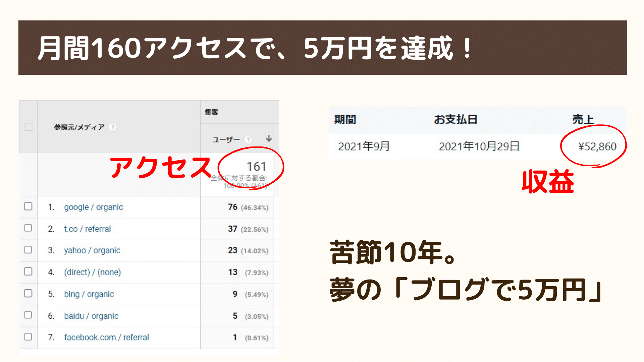Open the bing / organic link

(89, 294)
